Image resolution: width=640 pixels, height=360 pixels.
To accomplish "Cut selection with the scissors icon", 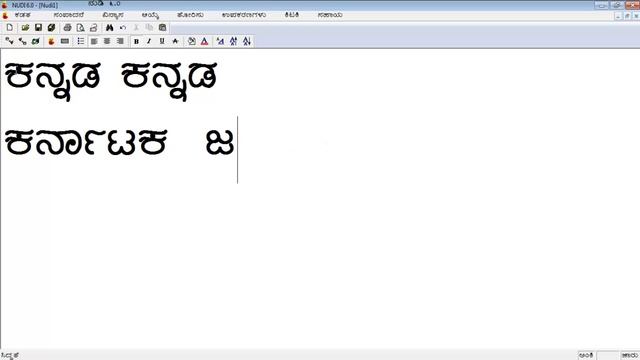I will pos(136,28).
